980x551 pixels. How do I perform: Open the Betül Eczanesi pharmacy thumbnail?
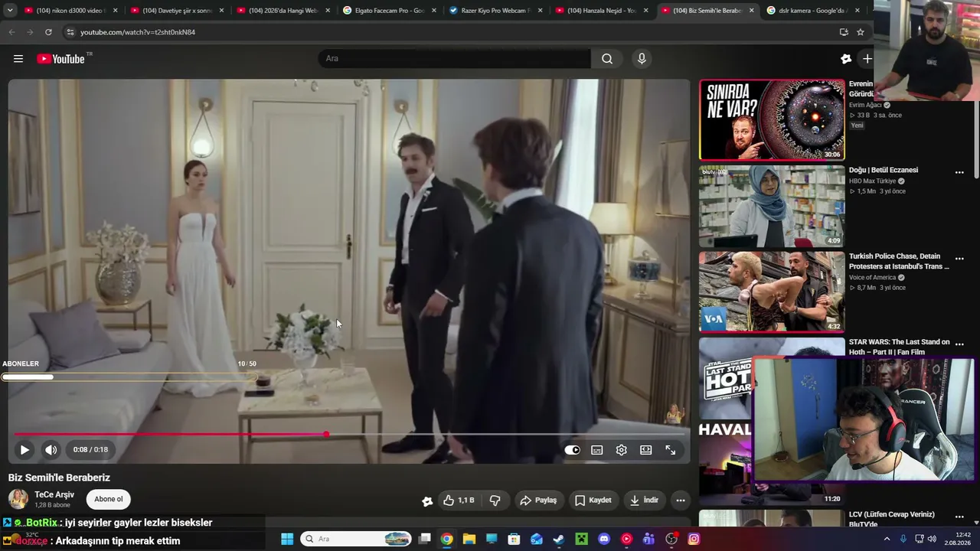point(772,207)
